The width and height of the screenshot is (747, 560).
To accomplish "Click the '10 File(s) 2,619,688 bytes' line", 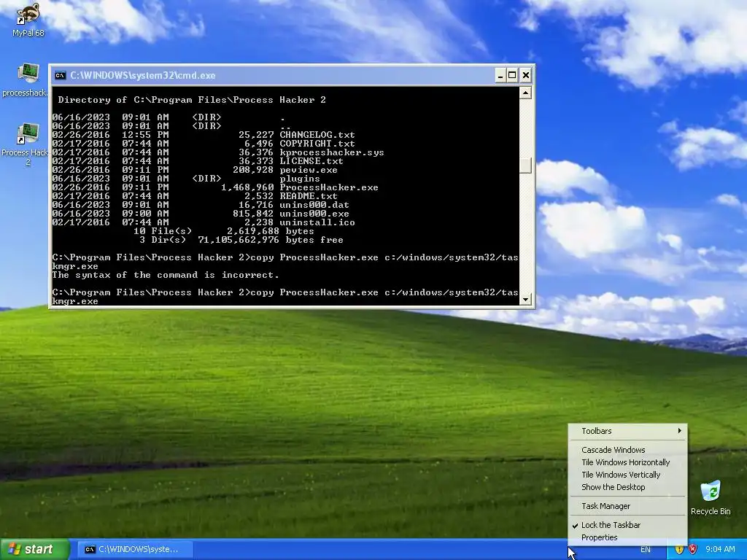I will [x=223, y=231].
